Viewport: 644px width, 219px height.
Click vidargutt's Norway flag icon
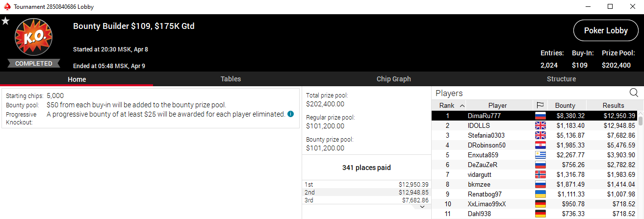click(x=540, y=174)
